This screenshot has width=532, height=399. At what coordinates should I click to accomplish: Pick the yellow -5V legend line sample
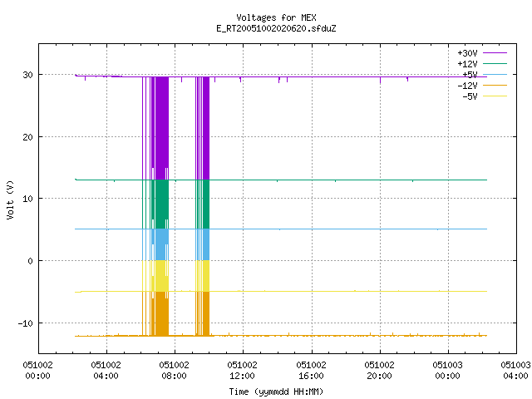(x=495, y=96)
